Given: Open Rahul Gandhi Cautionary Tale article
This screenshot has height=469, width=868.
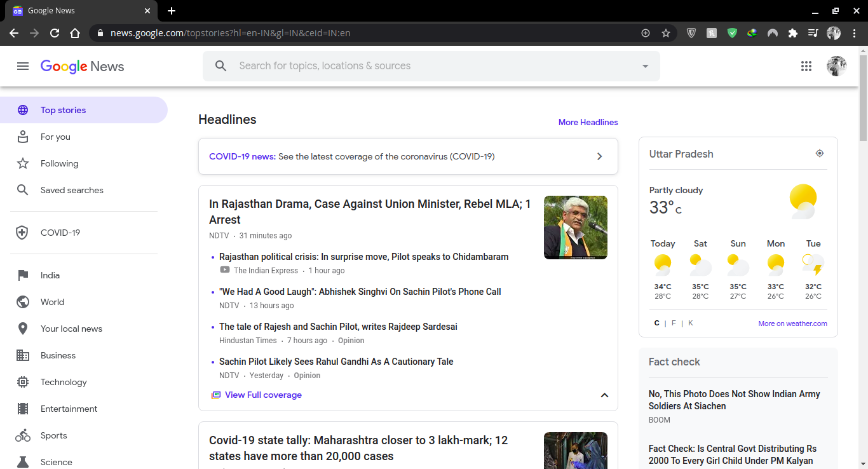Looking at the screenshot, I should (336, 362).
